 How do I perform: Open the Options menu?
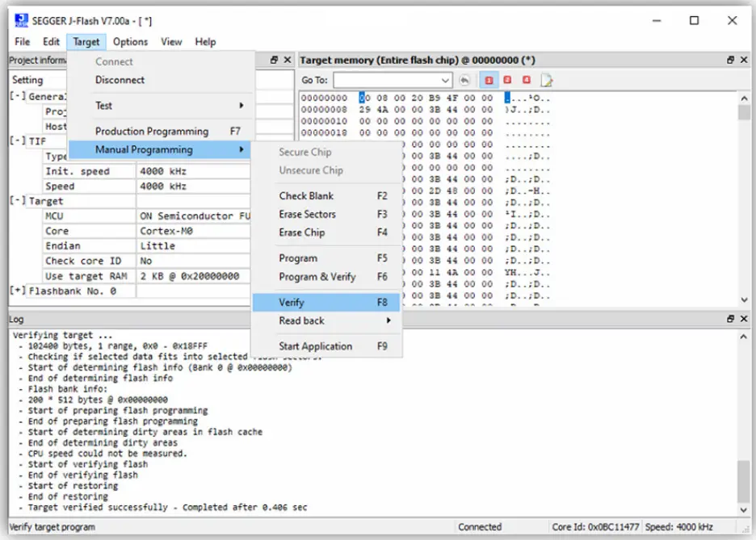coord(130,41)
